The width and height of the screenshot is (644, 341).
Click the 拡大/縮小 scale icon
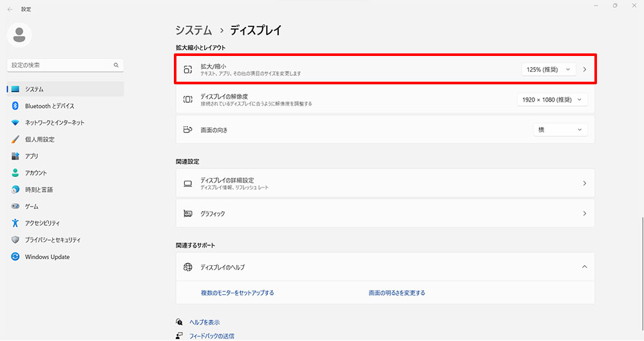187,69
